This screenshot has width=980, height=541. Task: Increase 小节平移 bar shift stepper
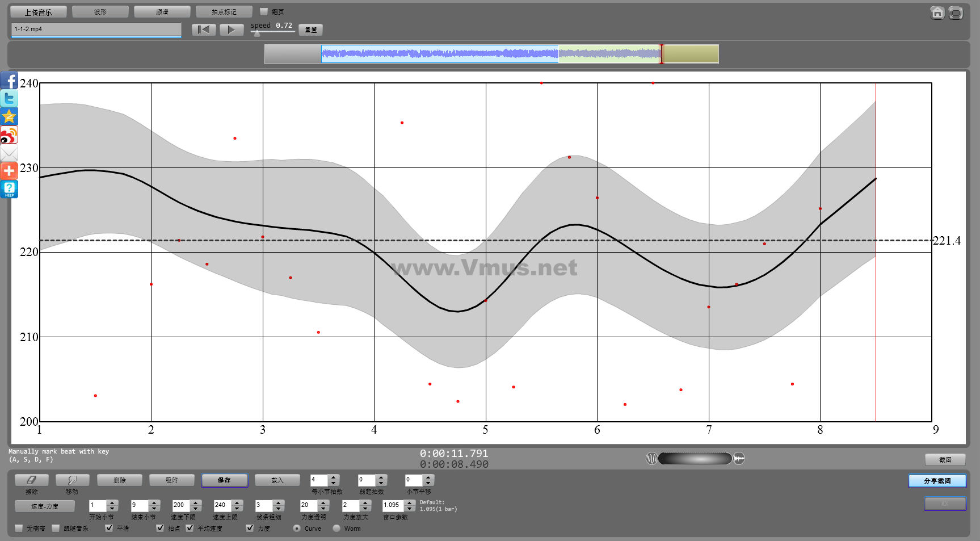pyautogui.click(x=428, y=477)
